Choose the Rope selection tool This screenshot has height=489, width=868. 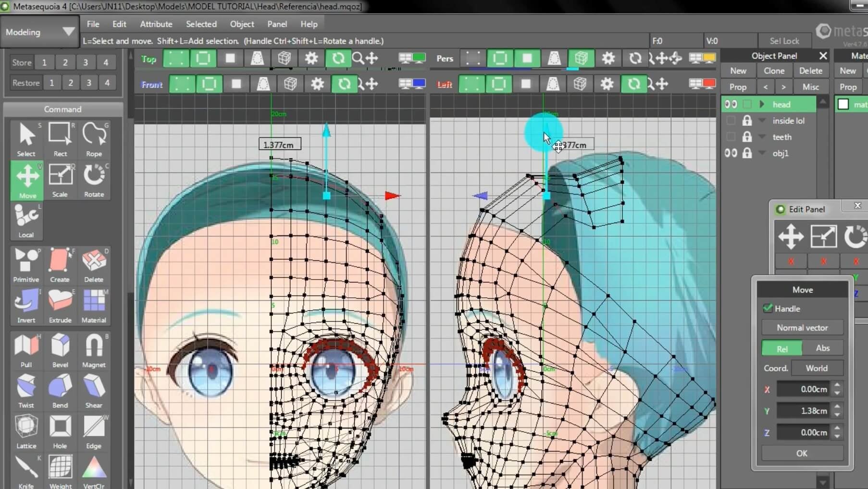tap(94, 139)
